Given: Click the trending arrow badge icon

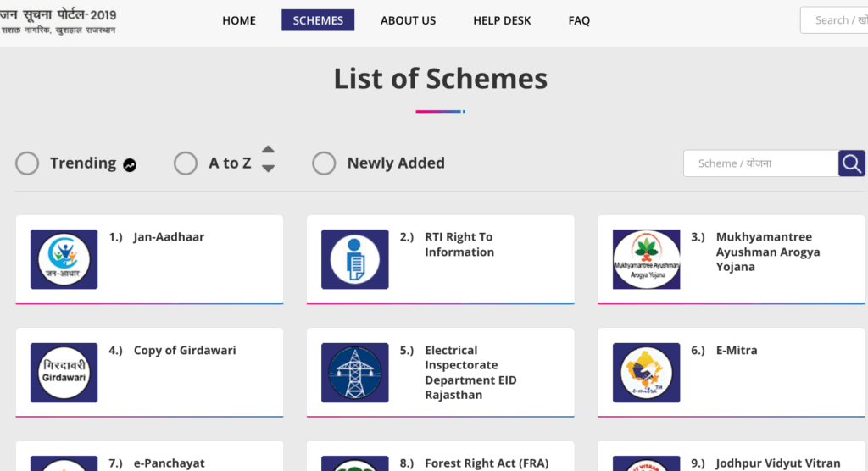Looking at the screenshot, I should 130,165.
